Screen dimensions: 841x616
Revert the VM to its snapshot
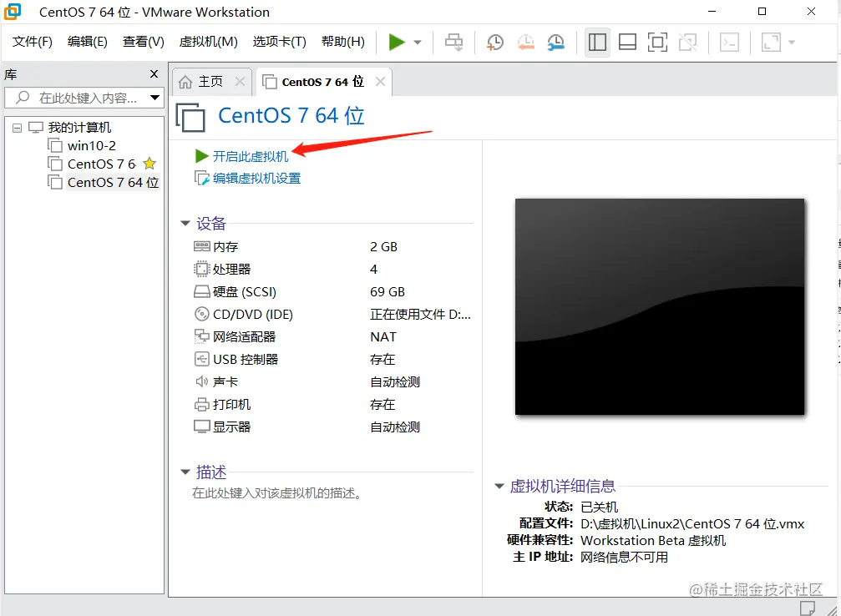pos(525,42)
